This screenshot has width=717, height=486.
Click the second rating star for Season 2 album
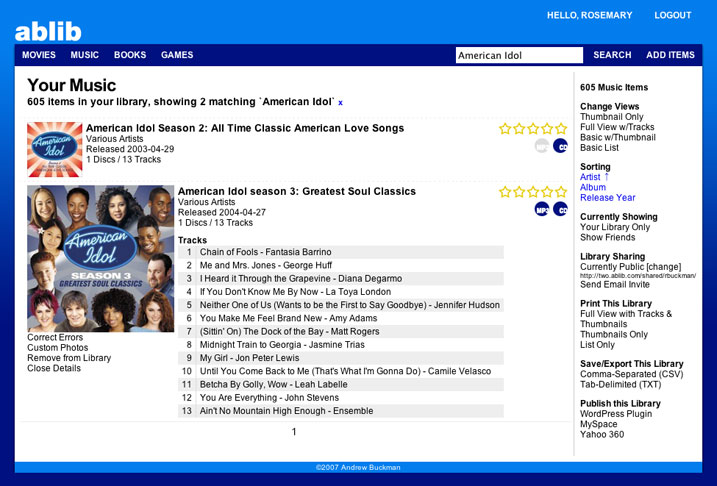click(x=519, y=128)
